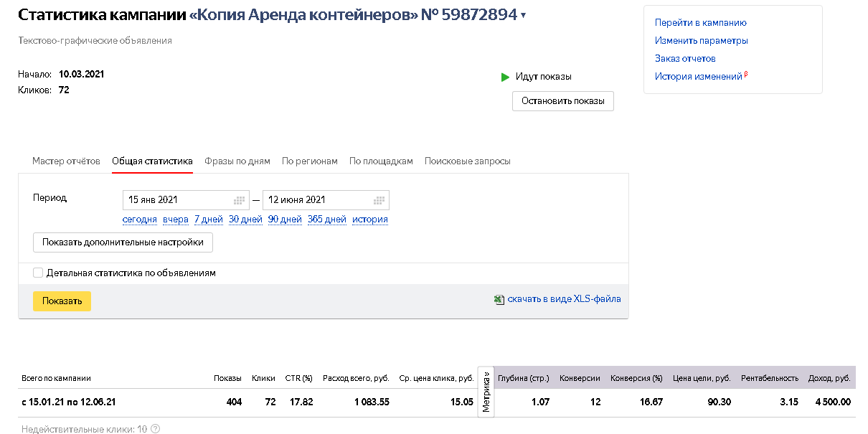Select the goal price value 90.30
The width and height of the screenshot is (868, 434).
720,402
